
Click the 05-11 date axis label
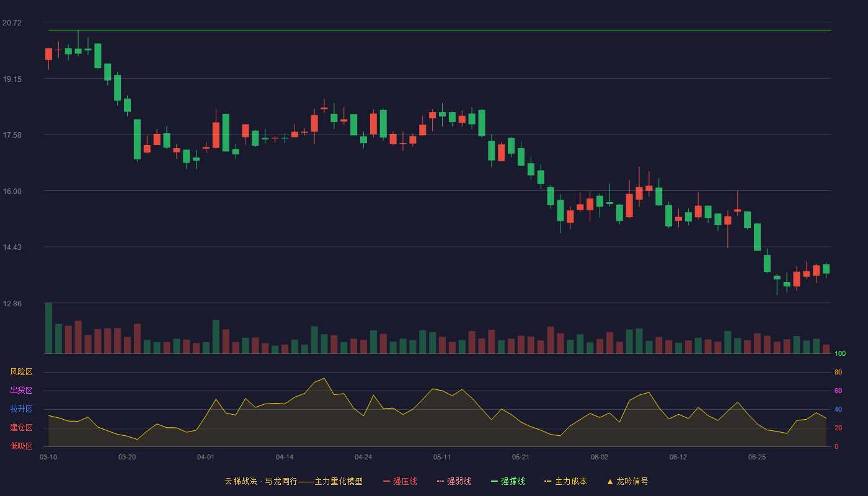442,457
